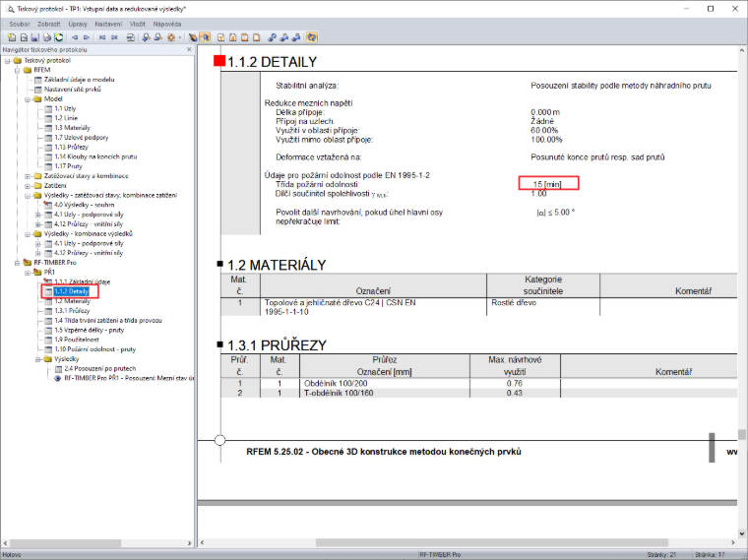Click the 1.2 MATERIÁLY section heading

[x=277, y=265]
